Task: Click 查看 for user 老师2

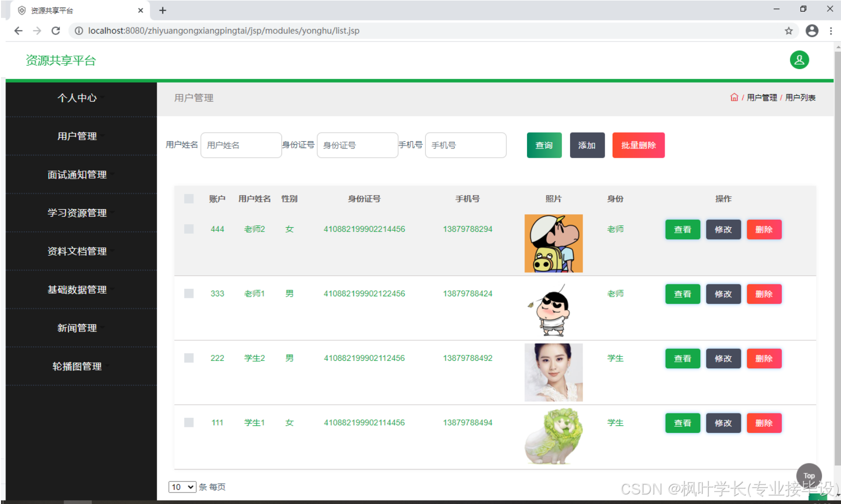Action: (683, 230)
